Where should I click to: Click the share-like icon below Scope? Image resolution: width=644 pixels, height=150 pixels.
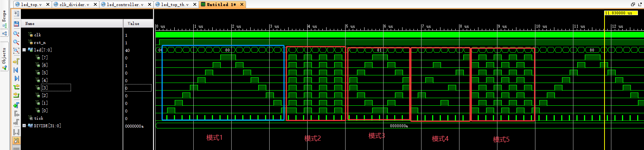[5, 33]
